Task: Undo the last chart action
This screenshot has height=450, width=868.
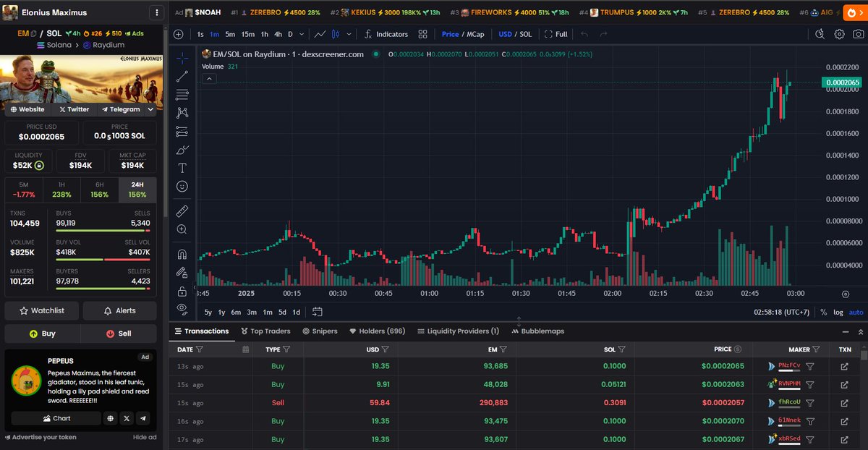Action: click(x=584, y=34)
